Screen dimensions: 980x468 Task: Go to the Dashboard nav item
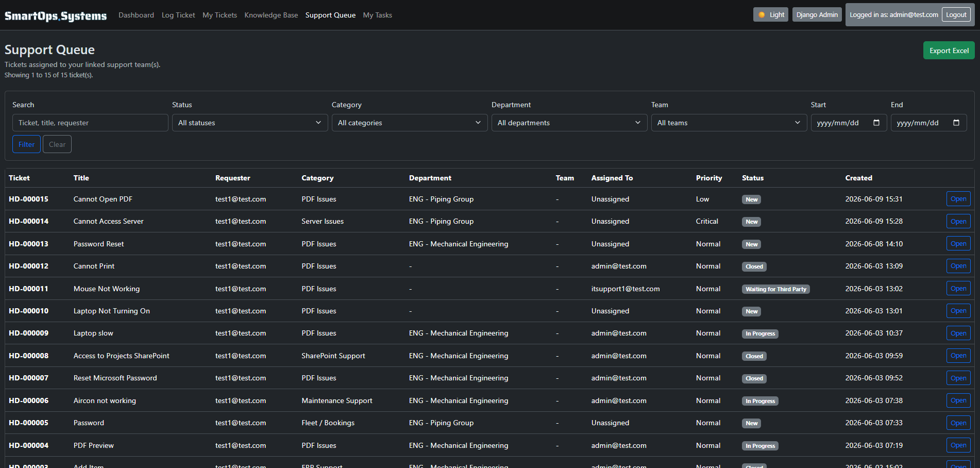136,15
